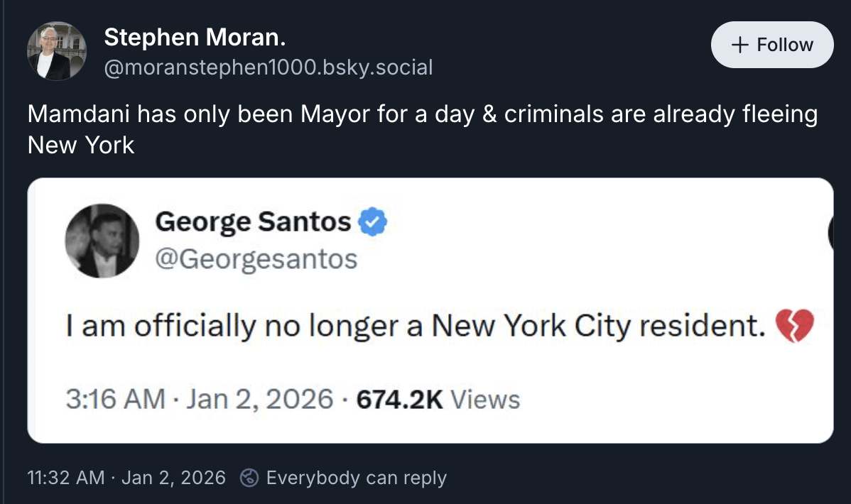Open Stephen Moran's profile picture
Image resolution: width=851 pixels, height=504 pixels.
point(57,51)
